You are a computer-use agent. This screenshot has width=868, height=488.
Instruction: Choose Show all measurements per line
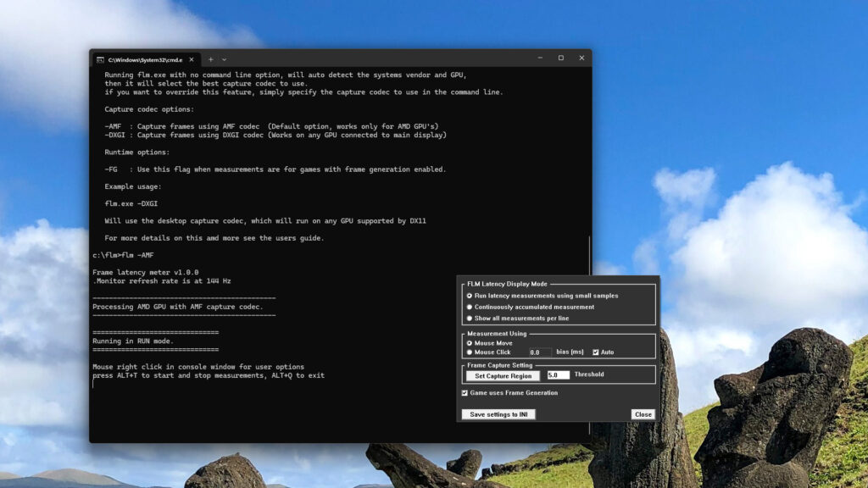pos(470,318)
